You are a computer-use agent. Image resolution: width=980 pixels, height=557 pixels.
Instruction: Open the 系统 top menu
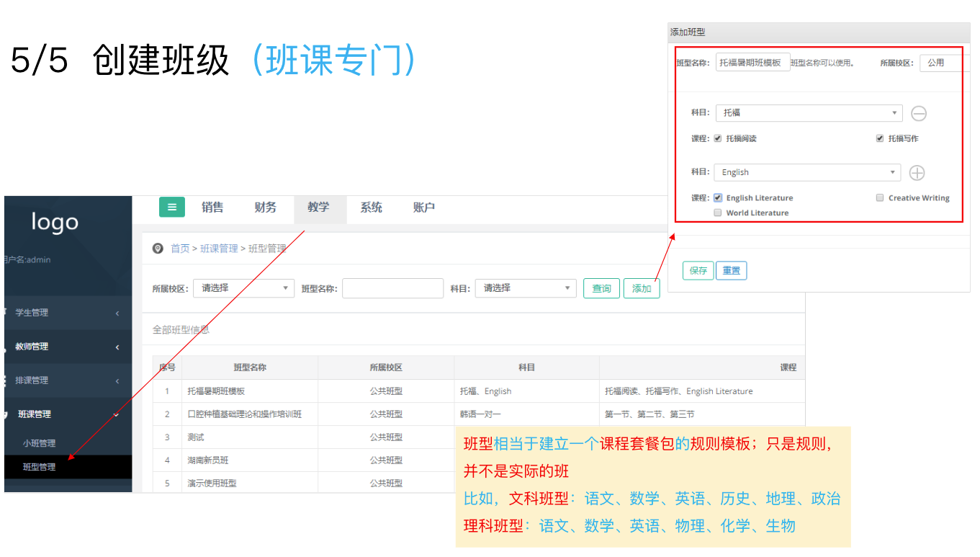[x=372, y=208]
